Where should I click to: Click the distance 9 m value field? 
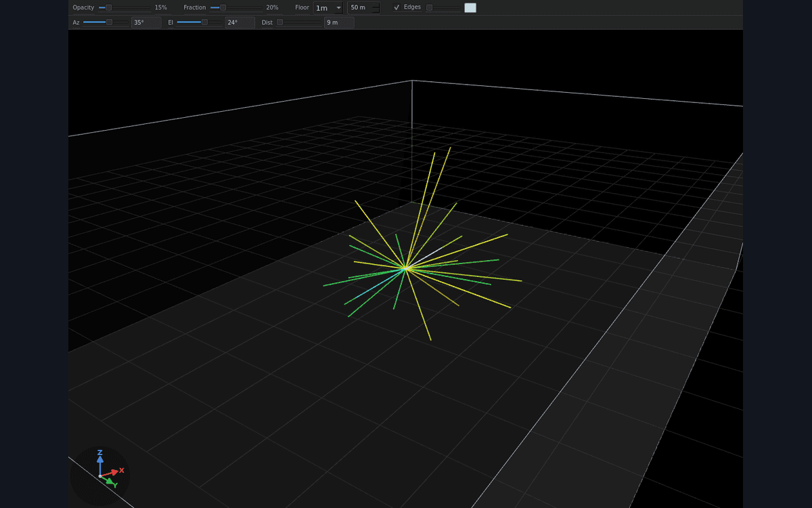(339, 22)
